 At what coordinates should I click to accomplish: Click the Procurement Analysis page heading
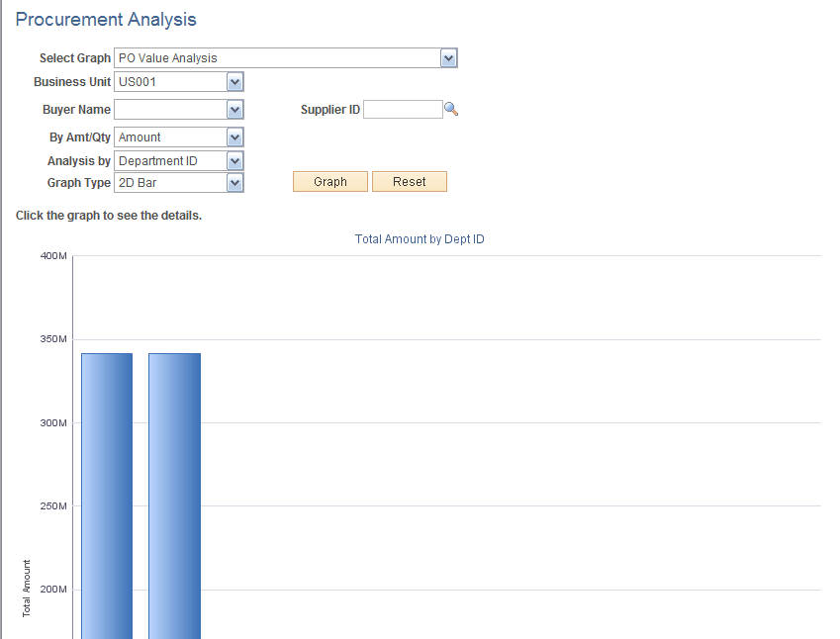tap(106, 19)
